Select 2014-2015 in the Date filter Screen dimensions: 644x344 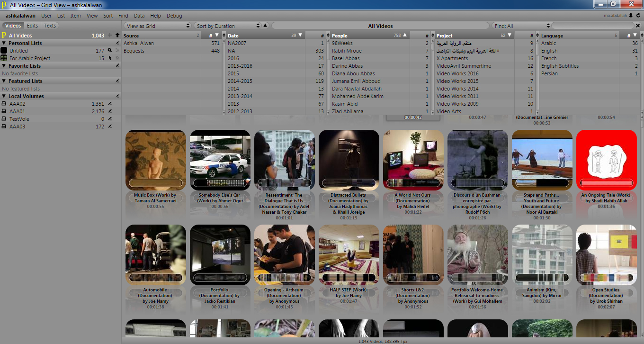point(276,81)
